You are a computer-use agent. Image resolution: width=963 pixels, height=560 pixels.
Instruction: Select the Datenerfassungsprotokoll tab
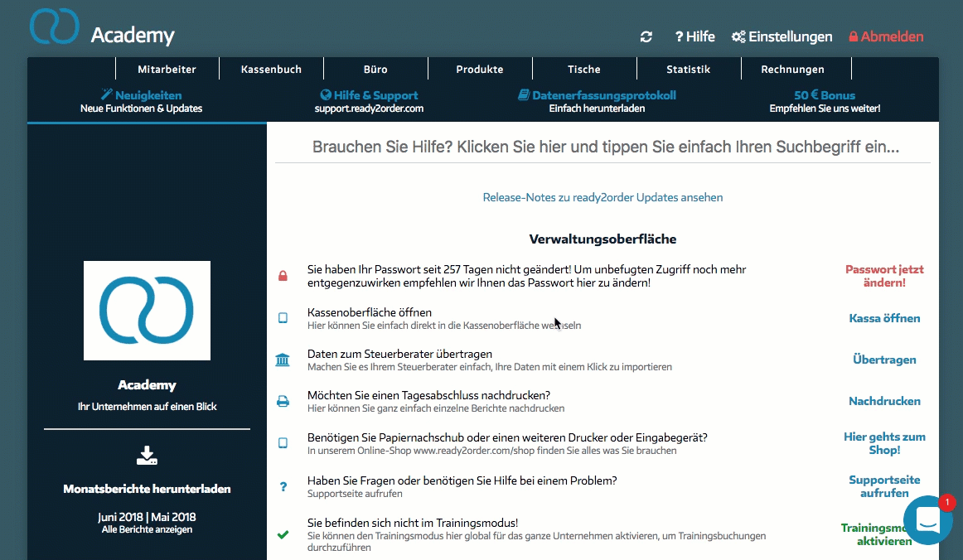[x=597, y=101]
